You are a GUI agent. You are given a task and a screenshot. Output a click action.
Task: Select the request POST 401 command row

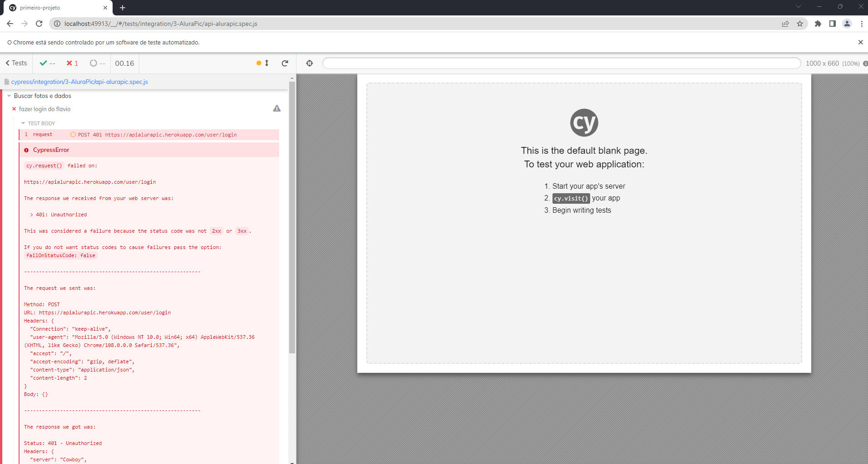[149, 135]
